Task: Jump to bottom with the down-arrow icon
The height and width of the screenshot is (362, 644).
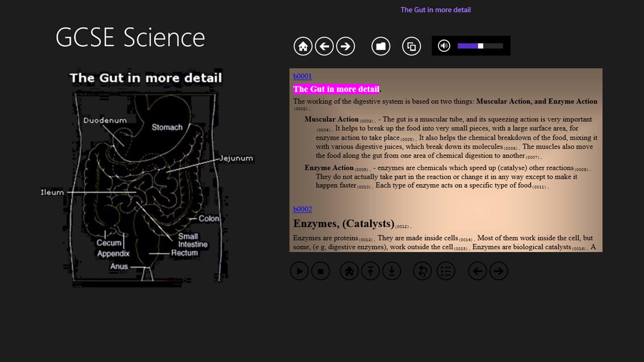Action: coord(392,271)
